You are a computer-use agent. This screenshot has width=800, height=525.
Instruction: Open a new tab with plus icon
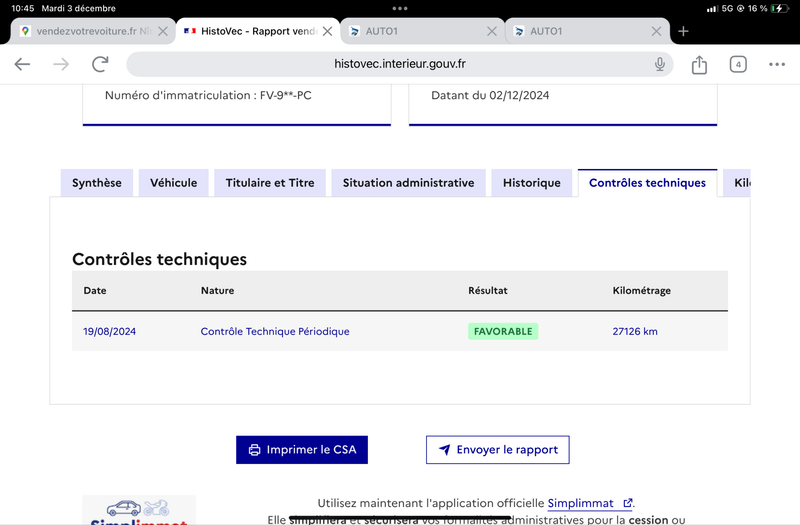click(x=683, y=31)
